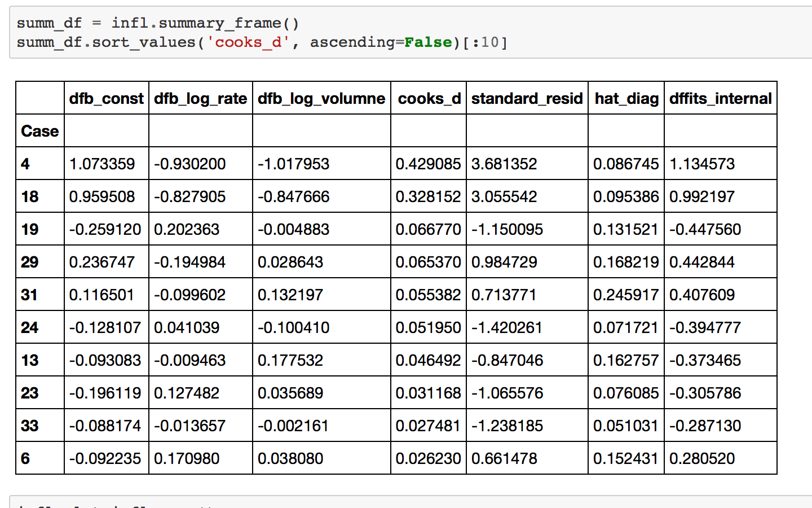Image resolution: width=812 pixels, height=508 pixels.
Task: Click the dfb_log_volumne column header
Action: pos(321,98)
